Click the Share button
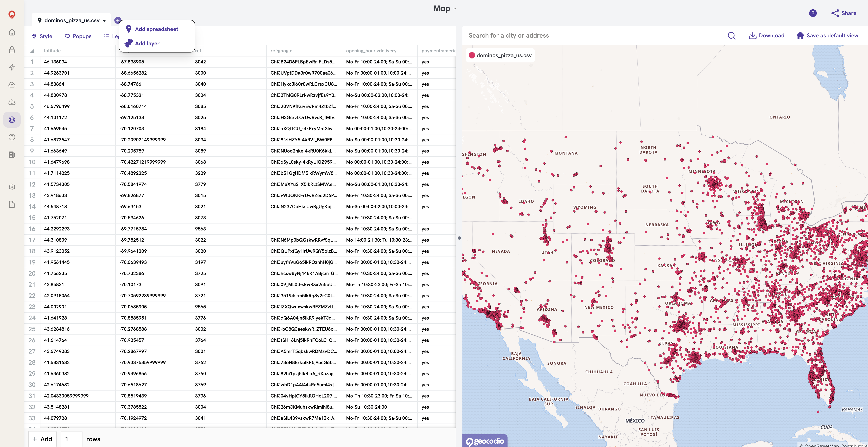868x447 pixels. pyautogui.click(x=844, y=13)
